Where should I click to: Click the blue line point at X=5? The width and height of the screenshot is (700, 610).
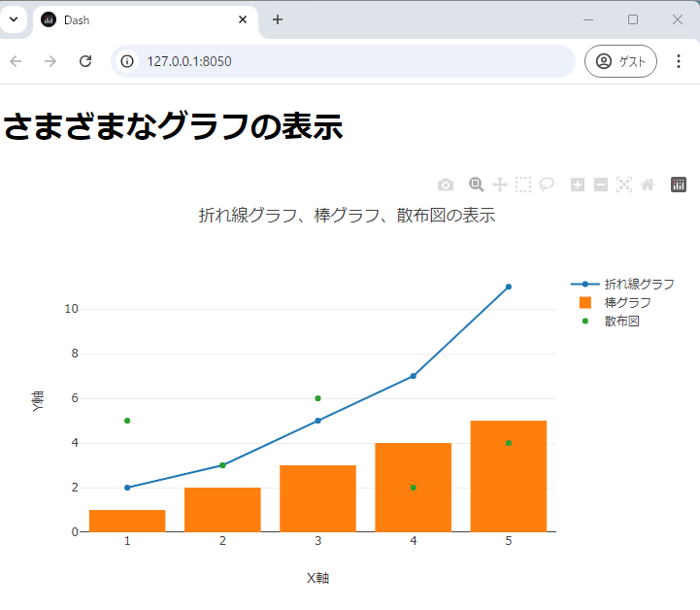[509, 287]
